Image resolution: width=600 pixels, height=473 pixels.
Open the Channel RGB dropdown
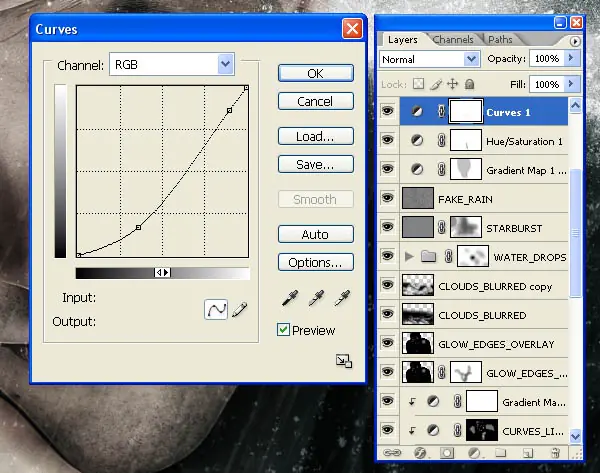point(225,64)
